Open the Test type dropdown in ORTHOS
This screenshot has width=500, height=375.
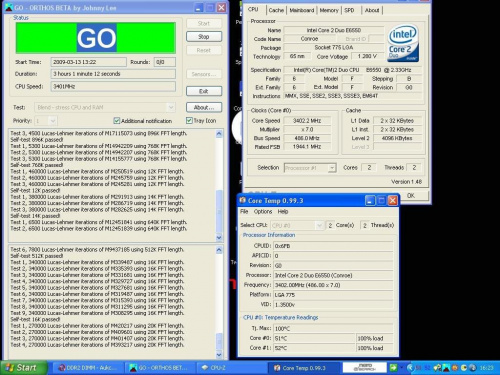(171, 107)
